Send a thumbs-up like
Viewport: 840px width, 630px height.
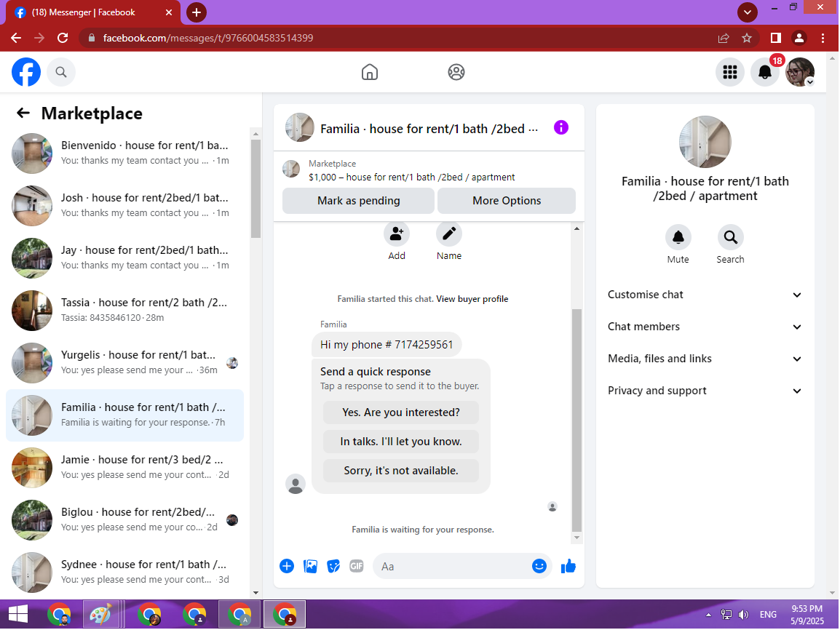click(568, 566)
